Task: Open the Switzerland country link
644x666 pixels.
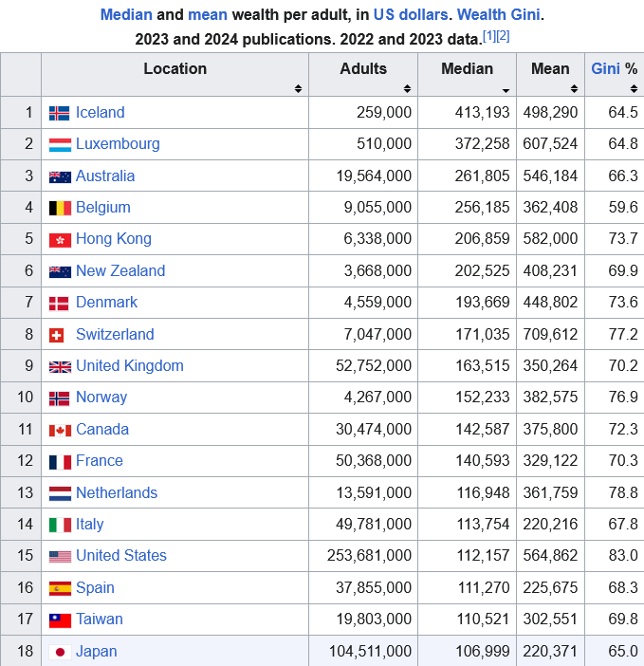Action: point(115,334)
